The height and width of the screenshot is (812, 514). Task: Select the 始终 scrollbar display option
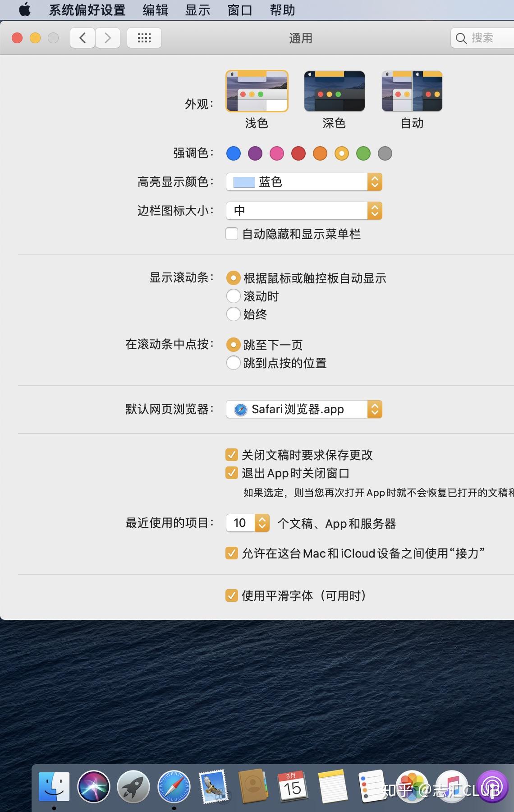[234, 314]
